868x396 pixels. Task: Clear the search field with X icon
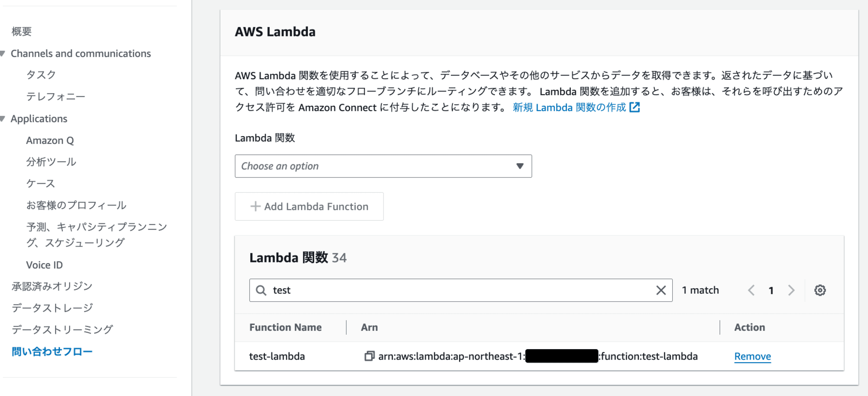661,290
